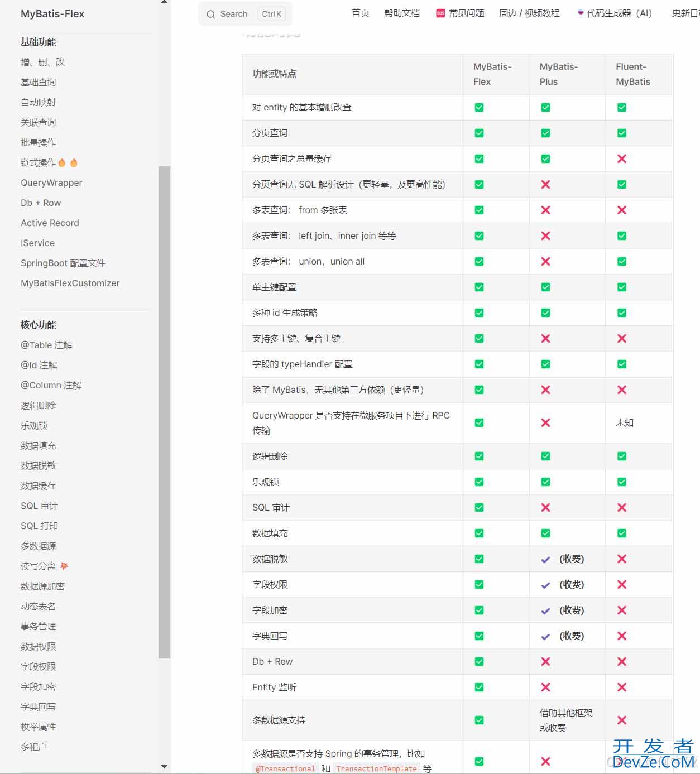700x774 pixels.
Task: Click sidebar scrollbar up arrow
Action: tap(164, 2)
